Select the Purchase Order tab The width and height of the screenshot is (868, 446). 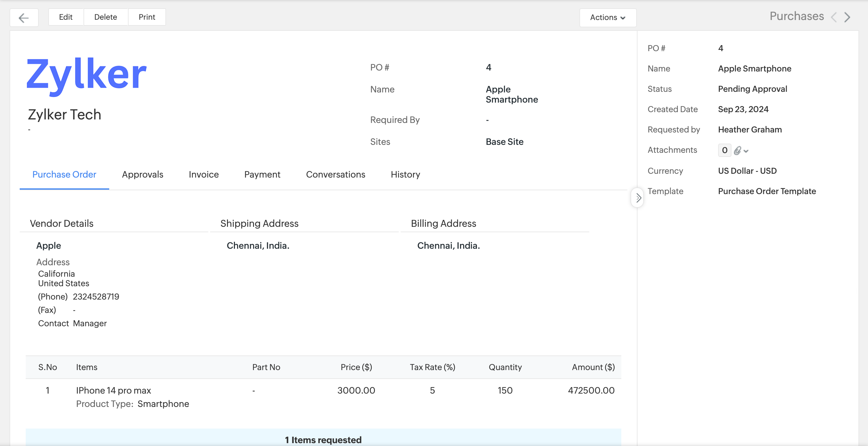(64, 174)
